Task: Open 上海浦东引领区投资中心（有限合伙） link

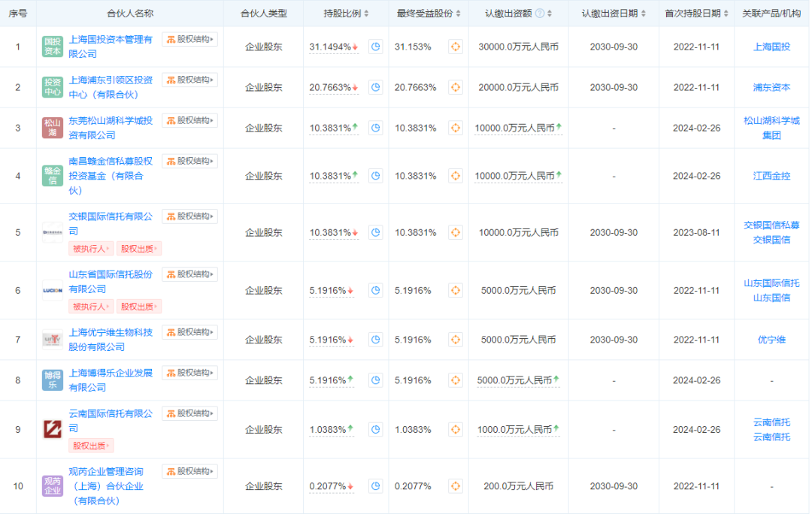Action: coord(111,87)
